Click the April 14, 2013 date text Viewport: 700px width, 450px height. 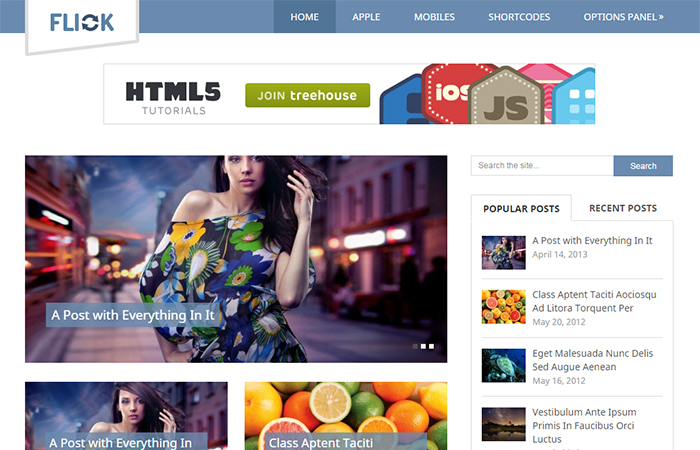click(x=559, y=254)
